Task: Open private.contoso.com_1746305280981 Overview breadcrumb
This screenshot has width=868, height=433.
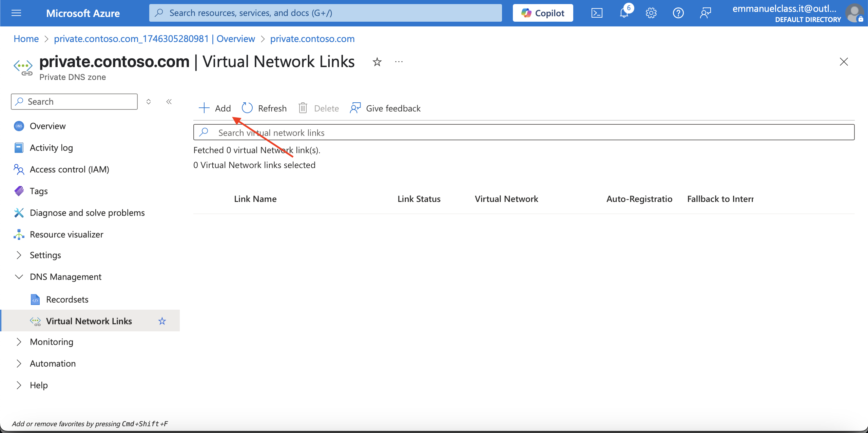Action: (154, 39)
